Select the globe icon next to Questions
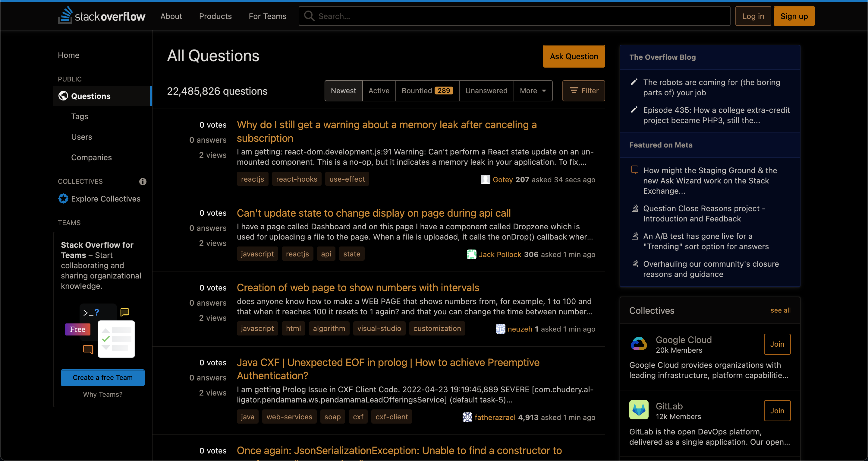The image size is (868, 461). click(63, 96)
